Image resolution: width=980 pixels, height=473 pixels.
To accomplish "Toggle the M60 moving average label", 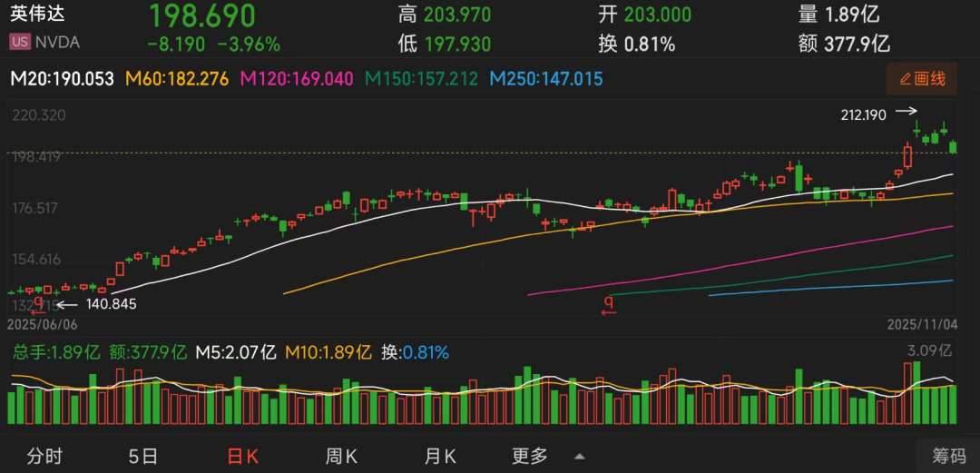I will [x=177, y=79].
